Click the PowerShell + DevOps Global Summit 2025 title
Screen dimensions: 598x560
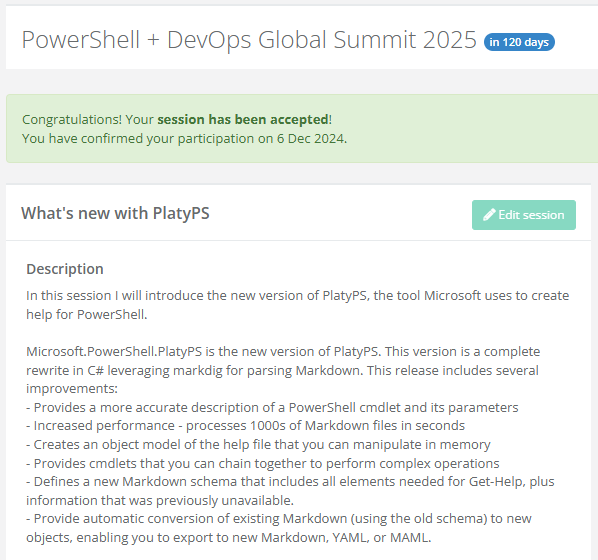pyautogui.click(x=249, y=40)
